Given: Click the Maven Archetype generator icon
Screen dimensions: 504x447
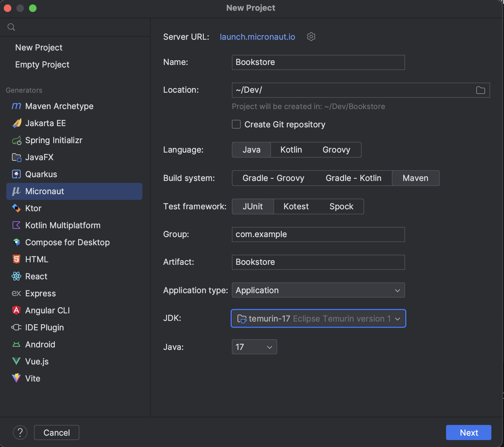Looking at the screenshot, I should tap(16, 106).
